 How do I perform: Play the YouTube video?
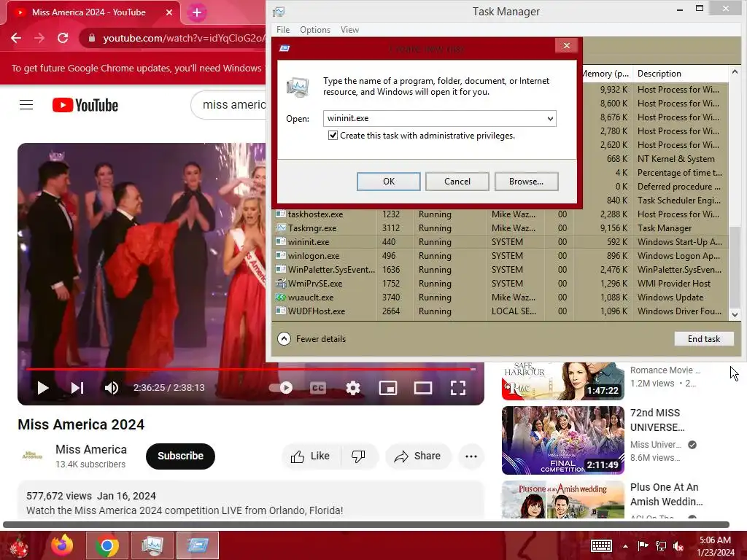click(43, 388)
